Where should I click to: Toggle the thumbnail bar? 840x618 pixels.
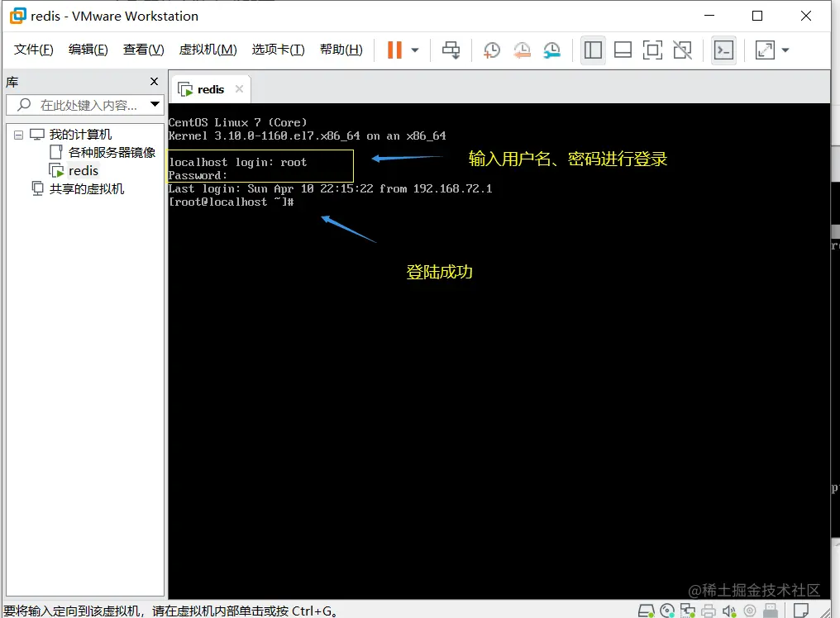coord(623,50)
